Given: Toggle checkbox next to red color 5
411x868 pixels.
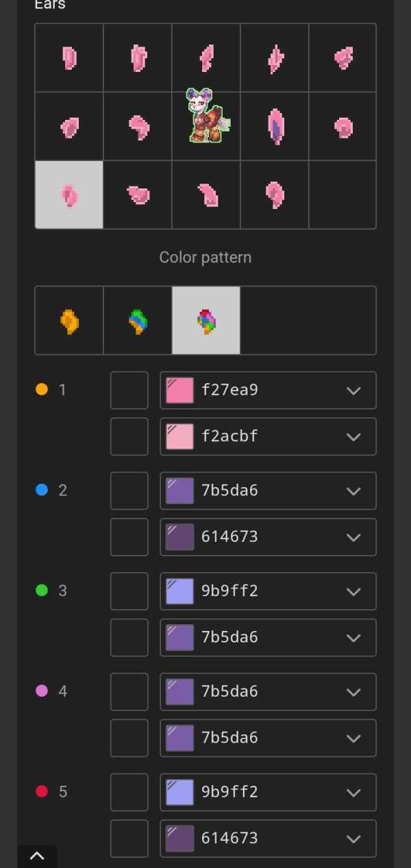Looking at the screenshot, I should tap(129, 792).
